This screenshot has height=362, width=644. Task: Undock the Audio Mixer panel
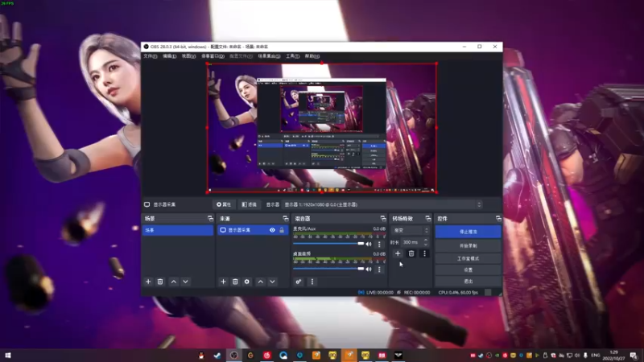point(383,218)
